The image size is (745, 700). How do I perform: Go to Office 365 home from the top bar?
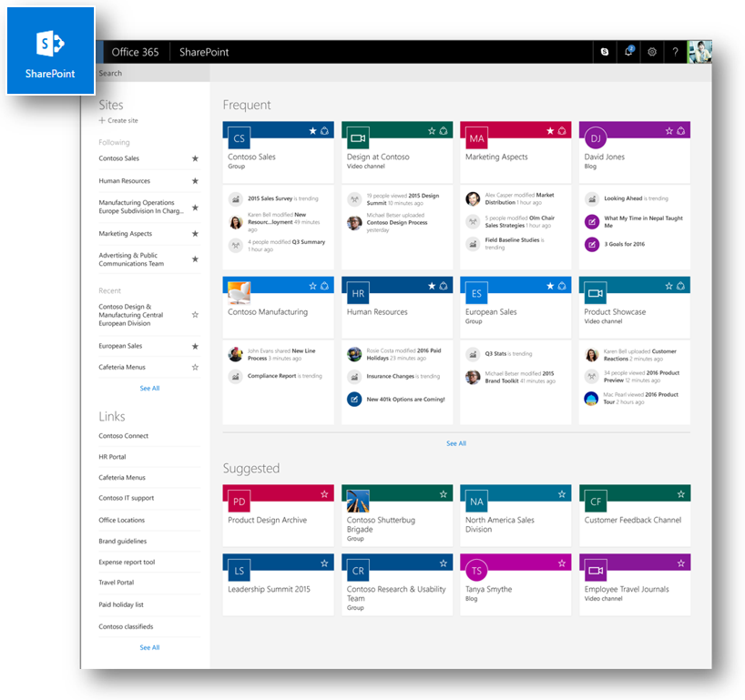click(134, 52)
